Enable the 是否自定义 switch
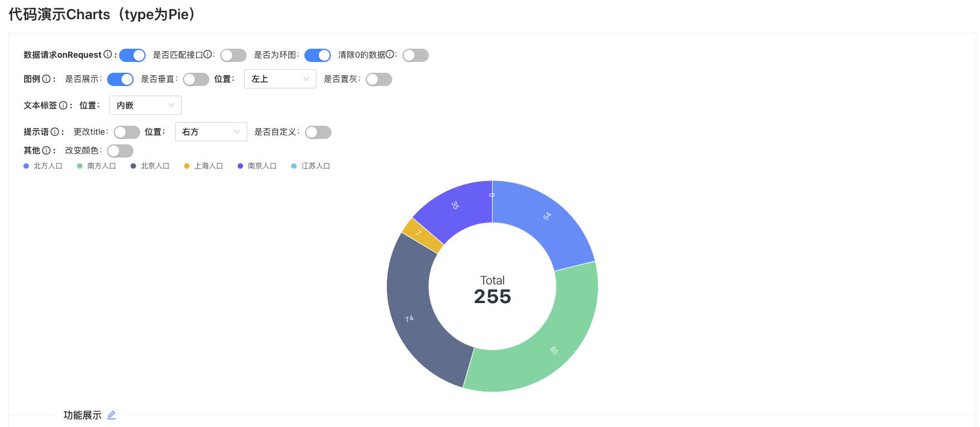The image size is (980, 427). pyautogui.click(x=318, y=132)
